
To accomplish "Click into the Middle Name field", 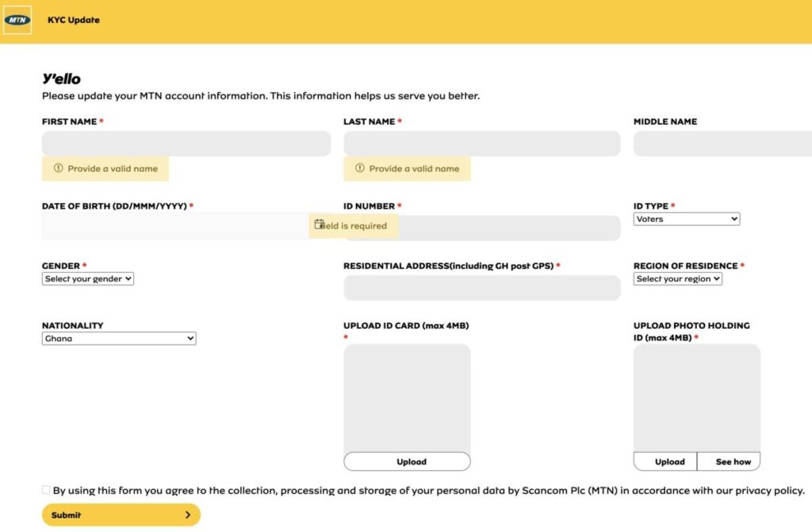I will click(x=722, y=144).
